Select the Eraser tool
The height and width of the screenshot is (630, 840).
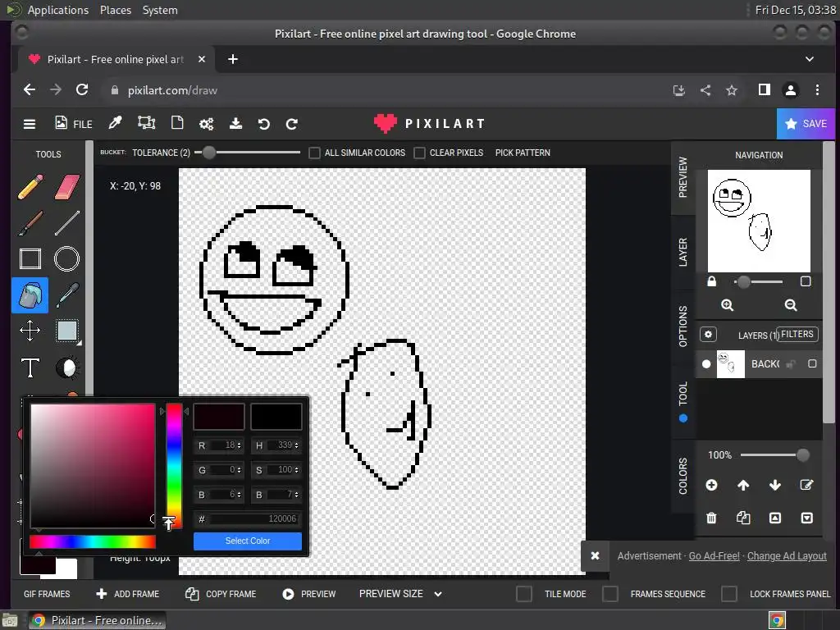[67, 187]
